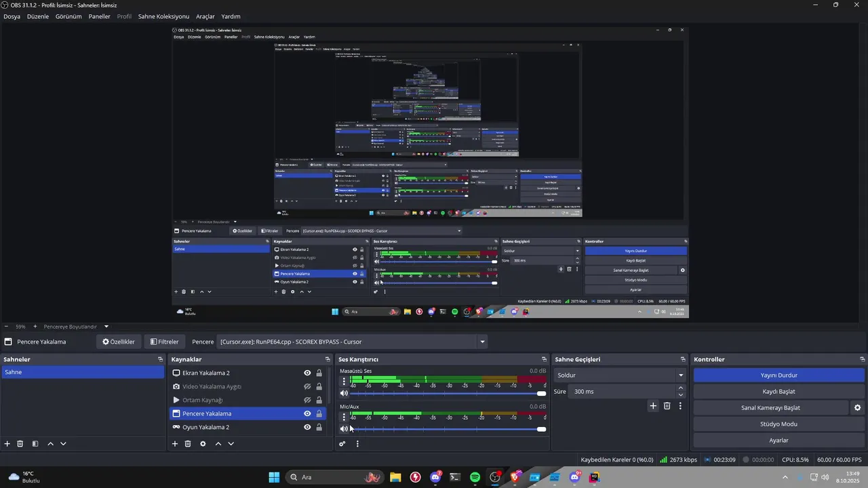The image size is (868, 488).
Task: Open Dosya menu
Action: pyautogui.click(x=12, y=16)
